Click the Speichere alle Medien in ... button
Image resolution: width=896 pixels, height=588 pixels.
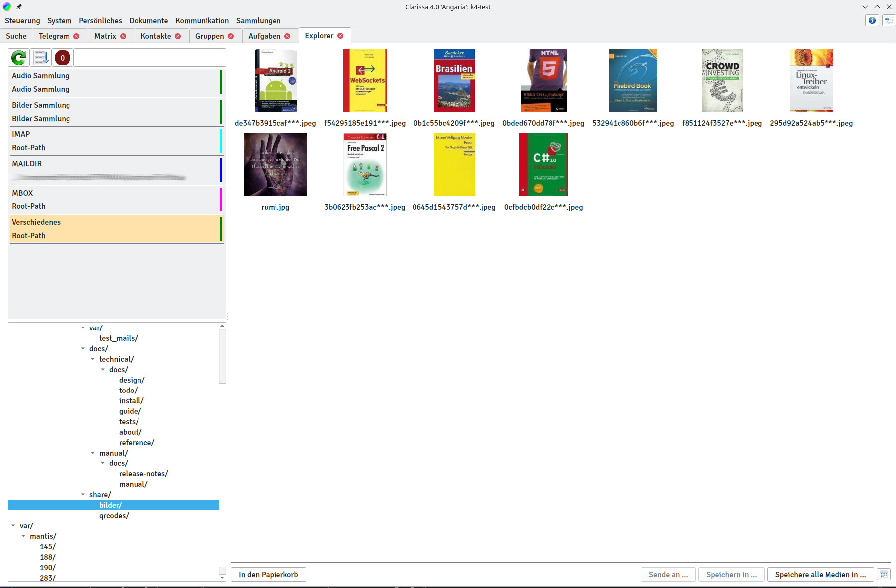tap(821, 574)
